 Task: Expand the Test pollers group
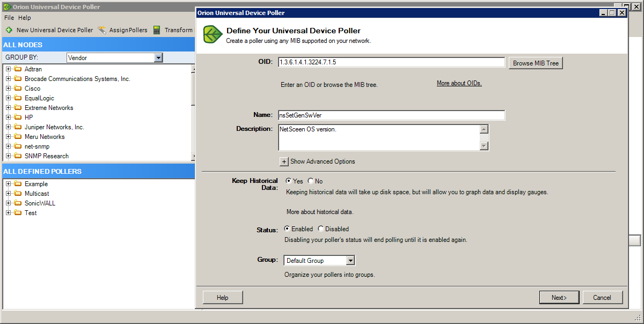point(8,213)
